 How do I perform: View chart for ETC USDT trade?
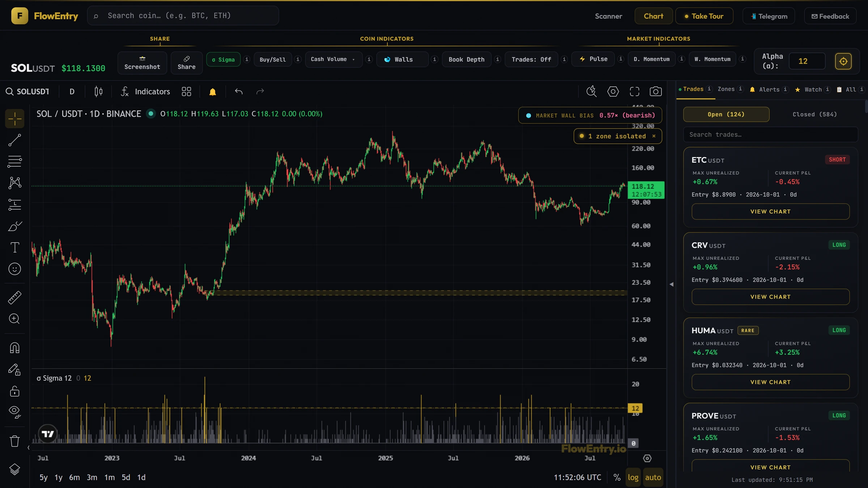[x=770, y=211]
